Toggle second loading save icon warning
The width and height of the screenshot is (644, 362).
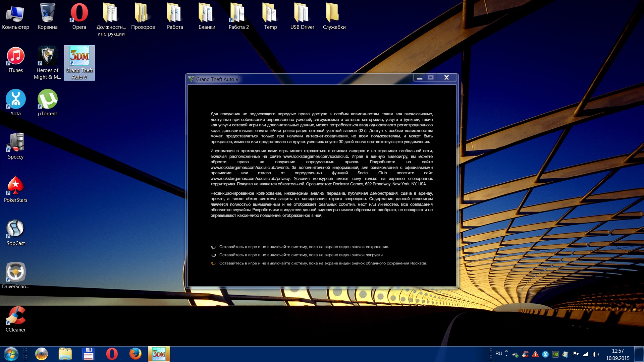[x=214, y=255]
